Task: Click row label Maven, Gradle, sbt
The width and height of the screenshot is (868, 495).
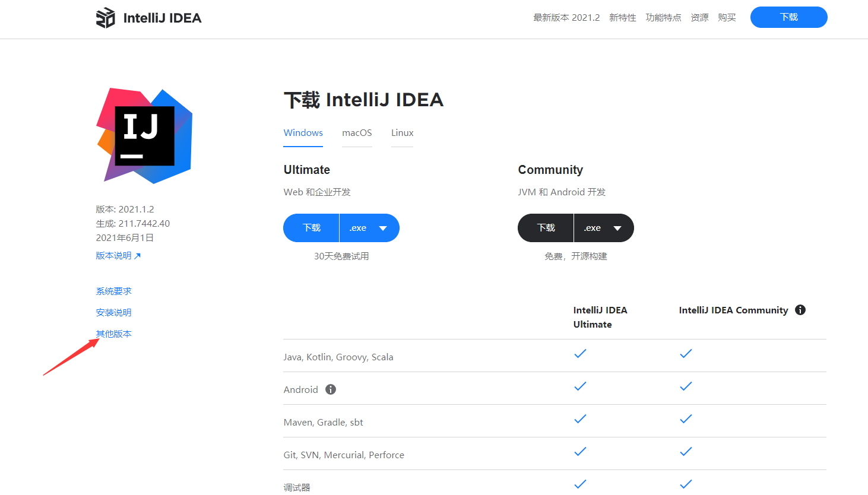Action: click(x=324, y=423)
